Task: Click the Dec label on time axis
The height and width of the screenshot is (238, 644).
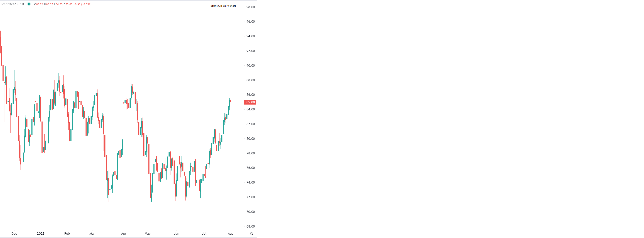Action: (x=14, y=234)
